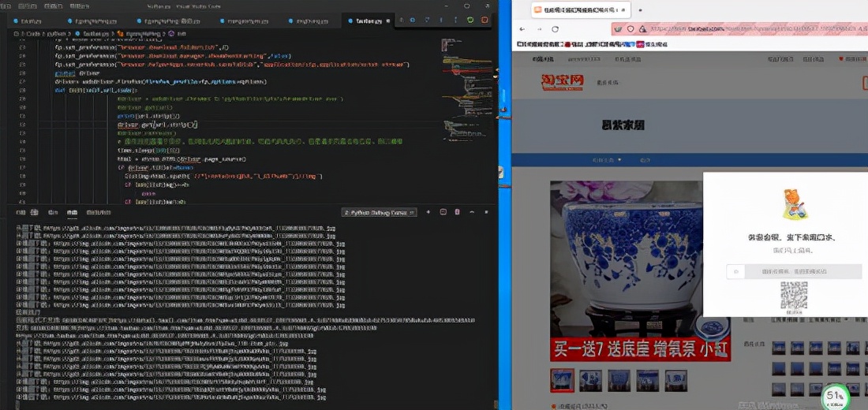Click the Taobao logo on the page
Image resolution: width=868 pixels, height=410 pixels.
click(563, 83)
